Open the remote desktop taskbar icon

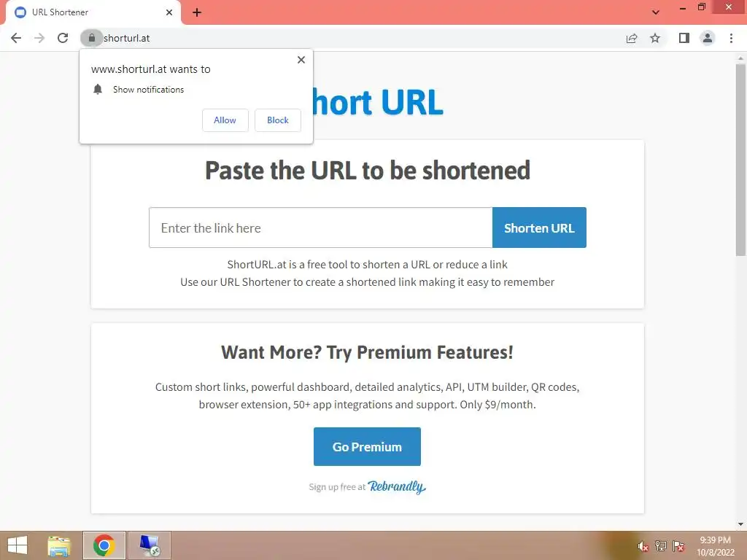point(149,545)
